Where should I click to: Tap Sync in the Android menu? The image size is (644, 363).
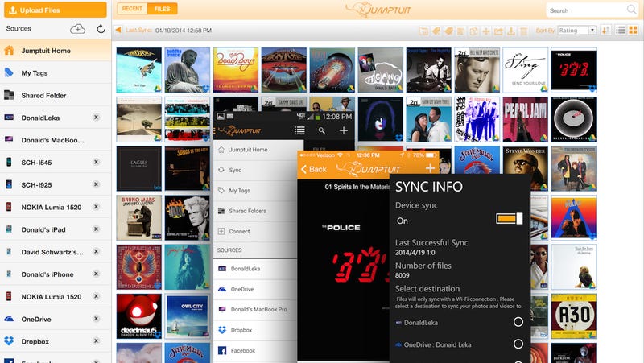coord(255,170)
